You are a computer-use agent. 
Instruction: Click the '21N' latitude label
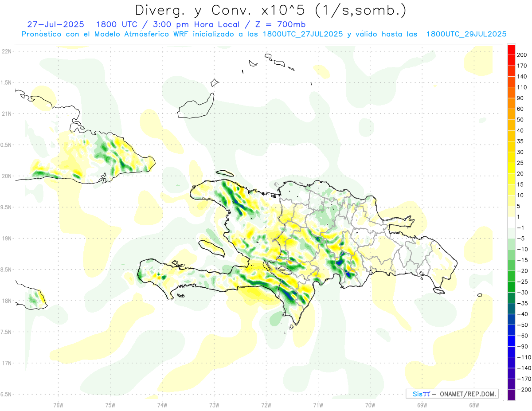pos(7,114)
